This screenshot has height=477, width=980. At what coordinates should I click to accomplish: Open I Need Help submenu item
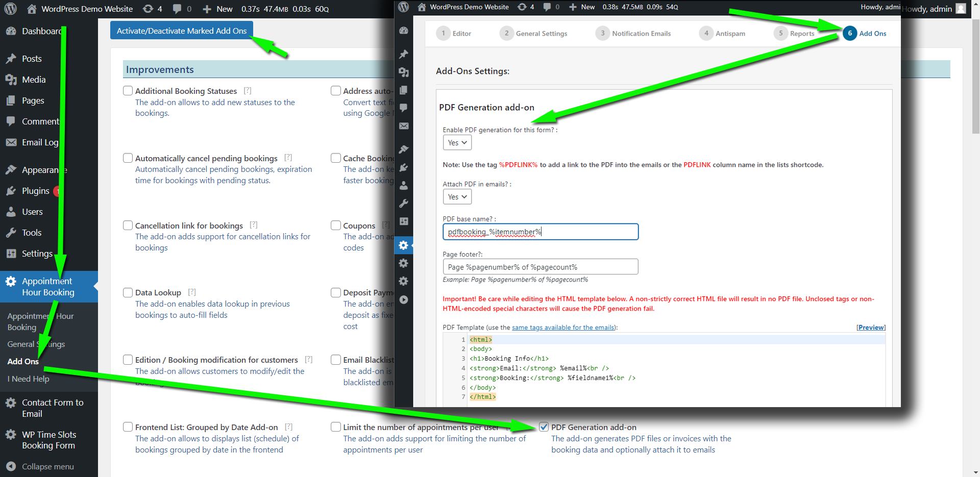(28, 379)
